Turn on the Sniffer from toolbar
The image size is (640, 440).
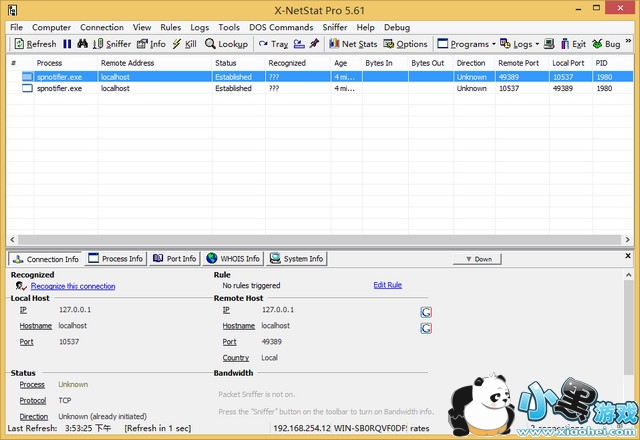click(111, 44)
